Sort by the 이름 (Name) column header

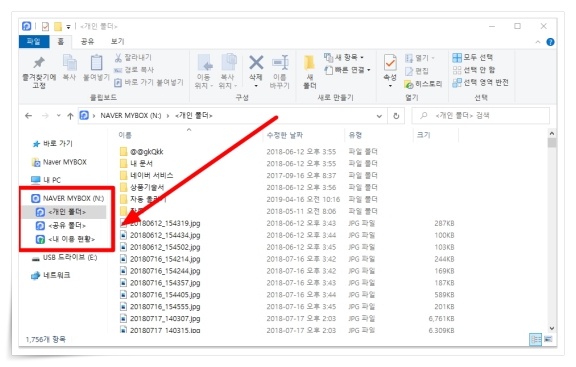pos(125,135)
